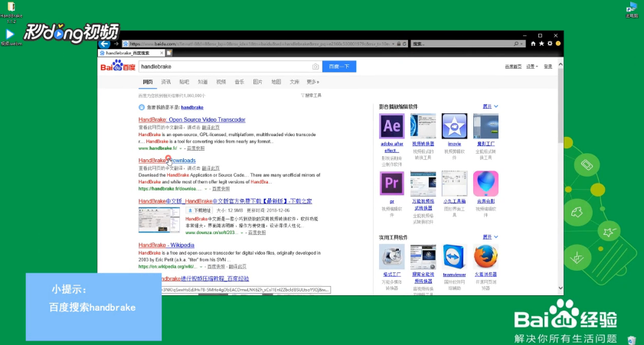Open Adobe After Effects Ae icon

(x=392, y=126)
